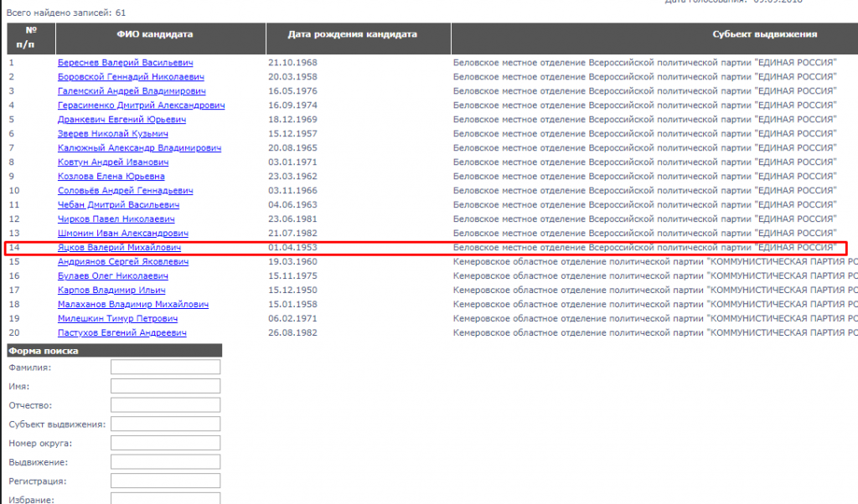The width and height of the screenshot is (858, 504).
Task: Select birth date 26.08.1982
Action: coord(292,333)
